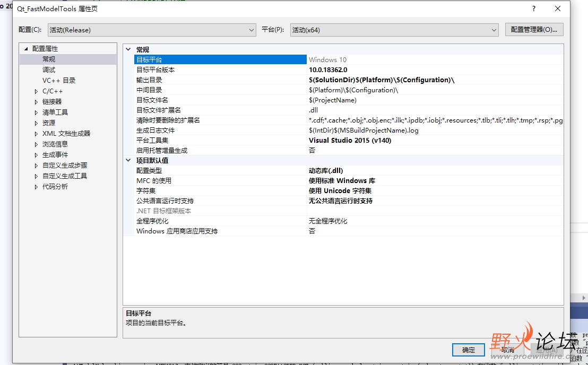This screenshot has width=588, height=365.
Task: Click the 字符集 property name
Action: pyautogui.click(x=146, y=191)
